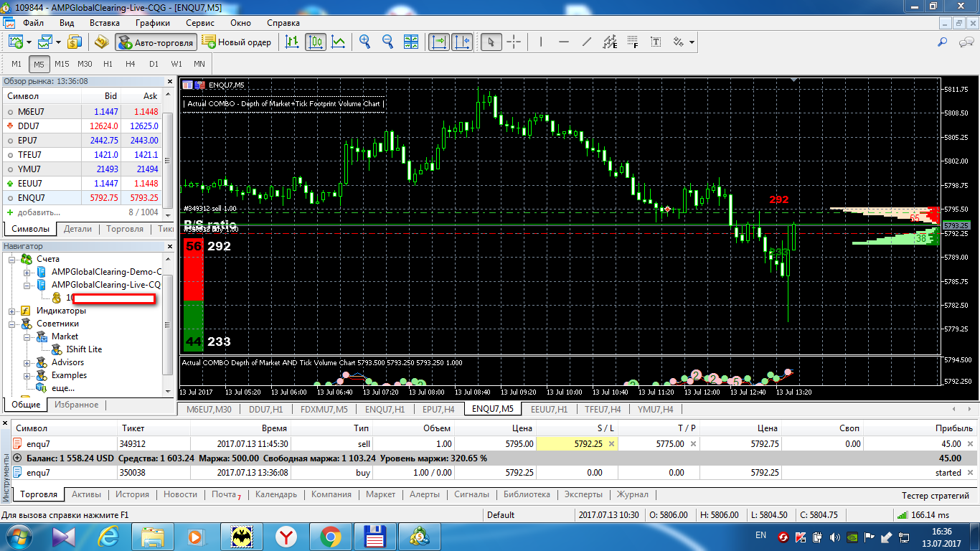Open the Windows Start menu
The height and width of the screenshot is (551, 980).
[17, 536]
